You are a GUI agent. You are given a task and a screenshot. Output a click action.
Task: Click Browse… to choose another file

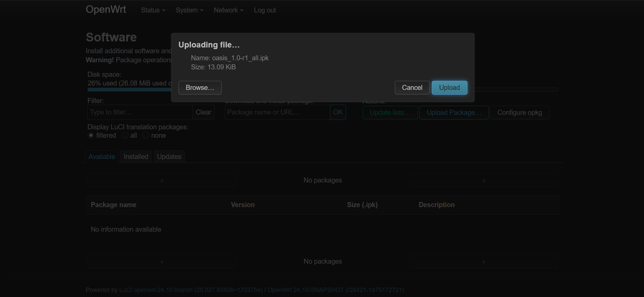(x=200, y=88)
